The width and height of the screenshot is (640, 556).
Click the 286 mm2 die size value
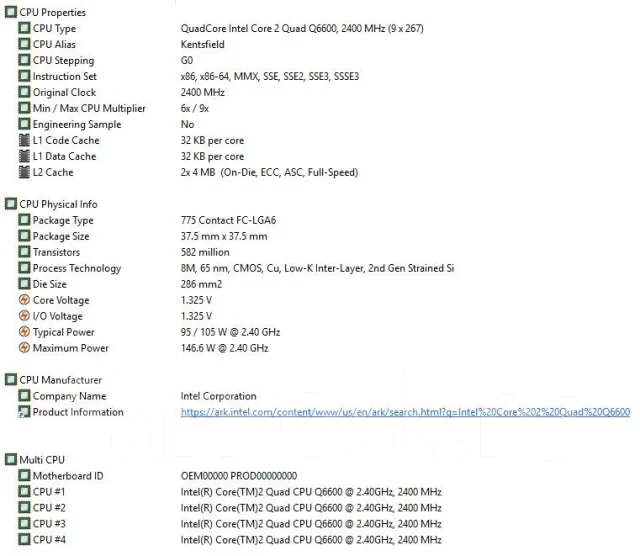201,284
